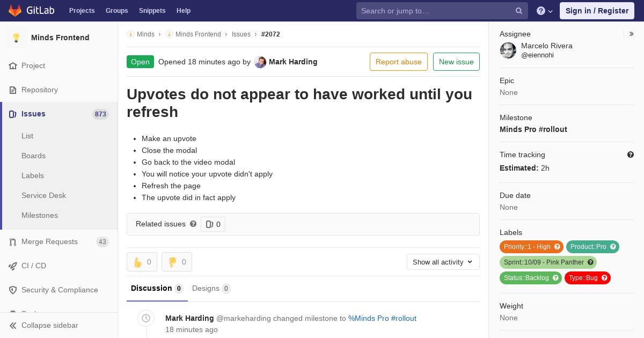The width and height of the screenshot is (644, 338).
Task: Click the Product::Pro label
Action: coord(588,247)
